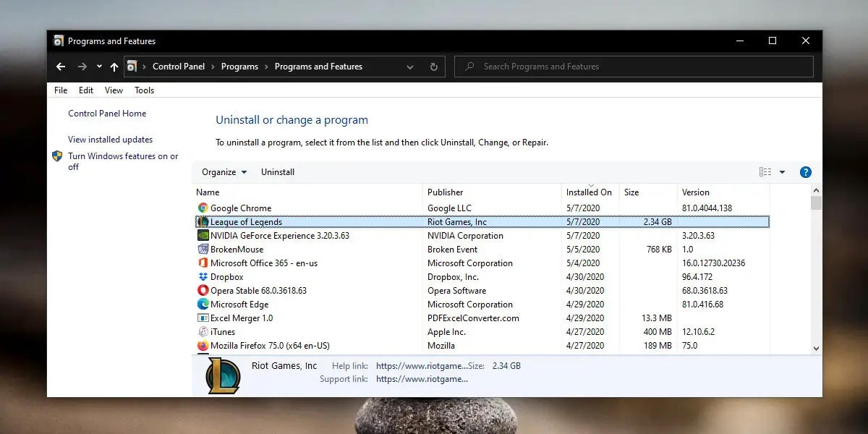Click the Uninstall button
868x434 pixels.
278,172
